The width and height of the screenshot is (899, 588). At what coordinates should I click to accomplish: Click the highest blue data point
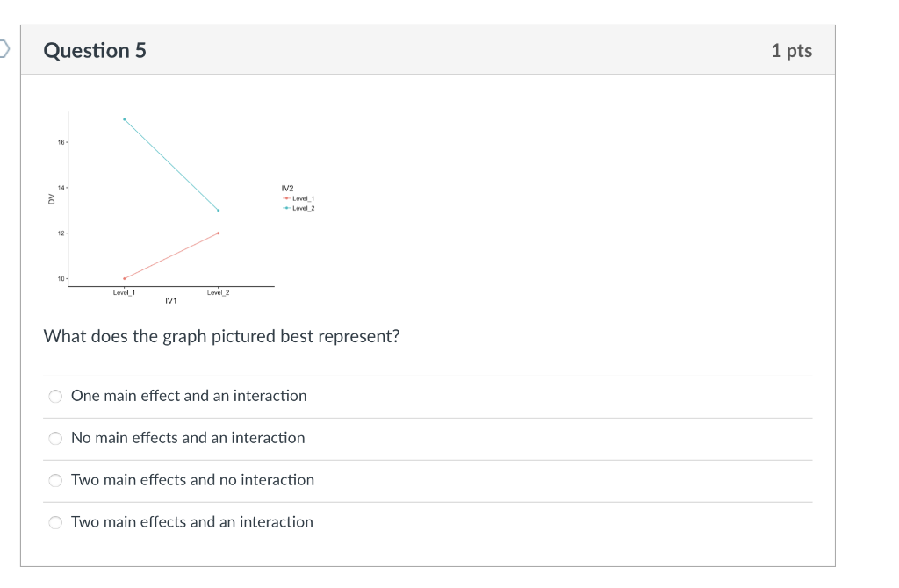pyautogui.click(x=125, y=119)
